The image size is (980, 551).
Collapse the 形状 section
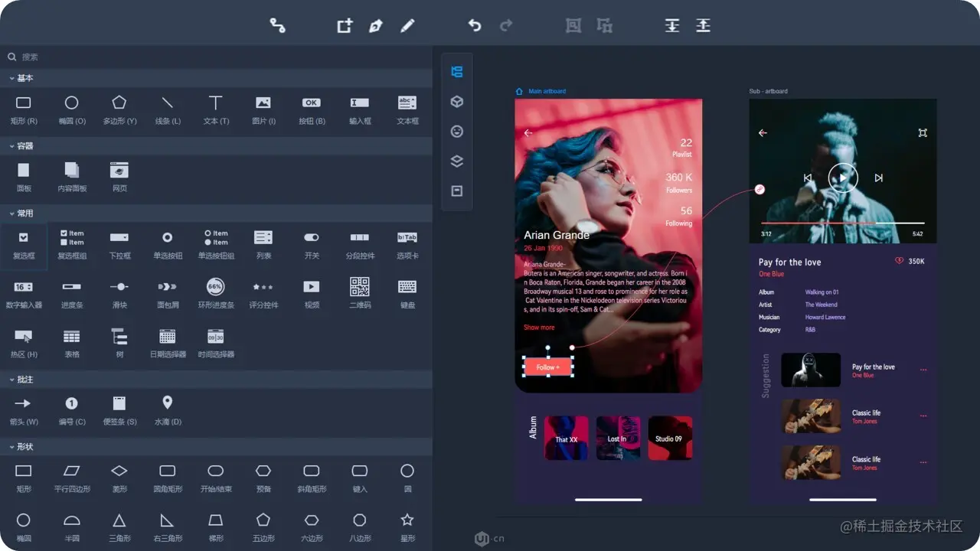[x=21, y=446]
